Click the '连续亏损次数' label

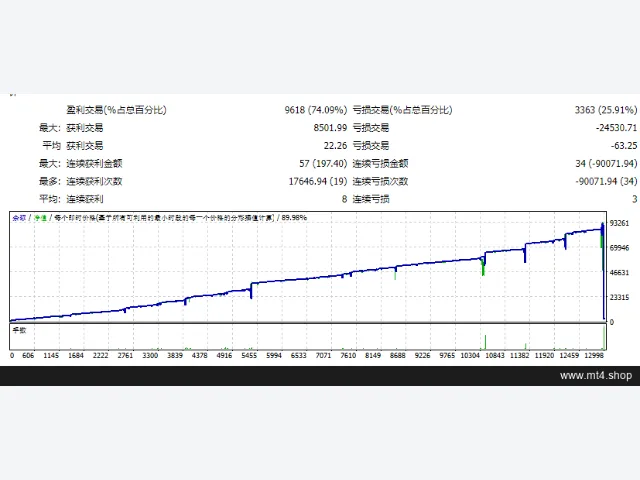click(x=380, y=181)
